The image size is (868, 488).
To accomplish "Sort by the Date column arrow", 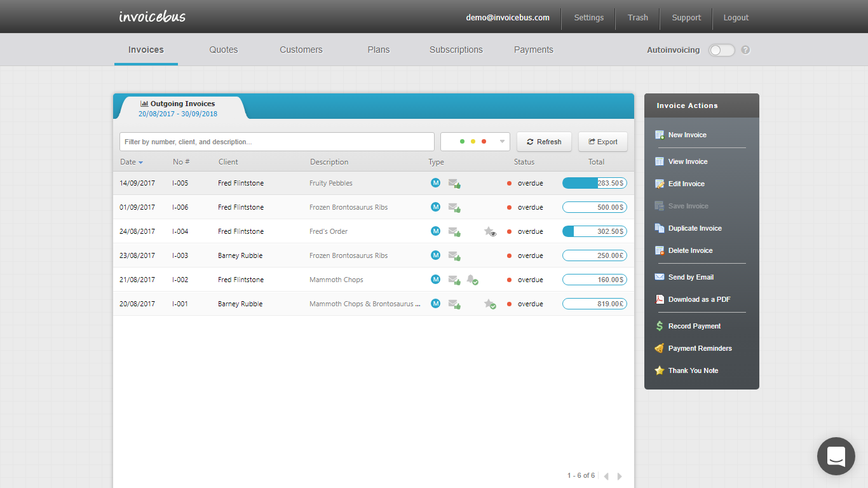I will (x=141, y=162).
